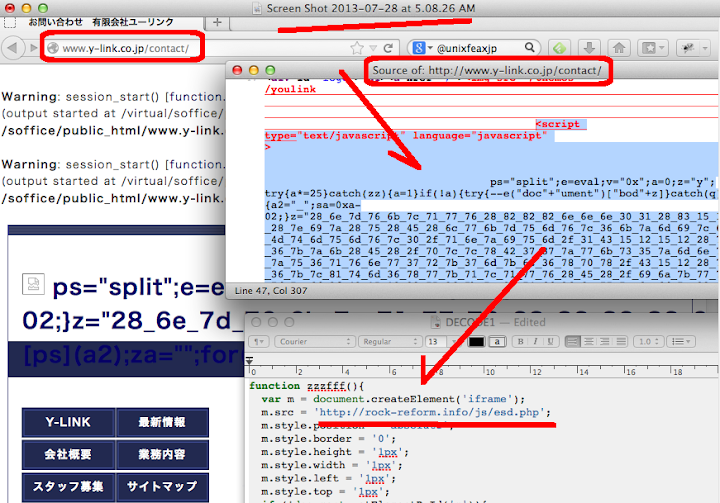Select the お問い合わせ 有限会社ユーリンク tab
The image size is (720, 503).
(101, 22)
